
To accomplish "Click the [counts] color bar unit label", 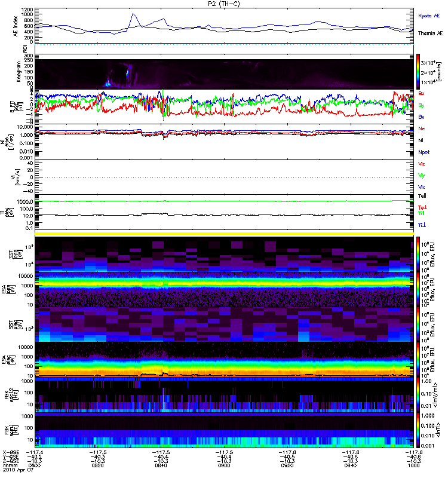I will click(x=439, y=72).
